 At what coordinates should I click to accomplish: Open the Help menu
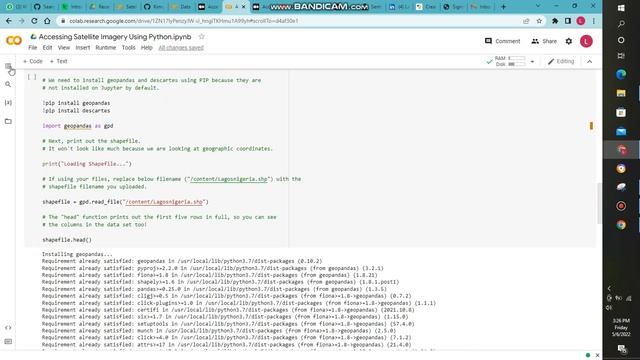(147, 48)
